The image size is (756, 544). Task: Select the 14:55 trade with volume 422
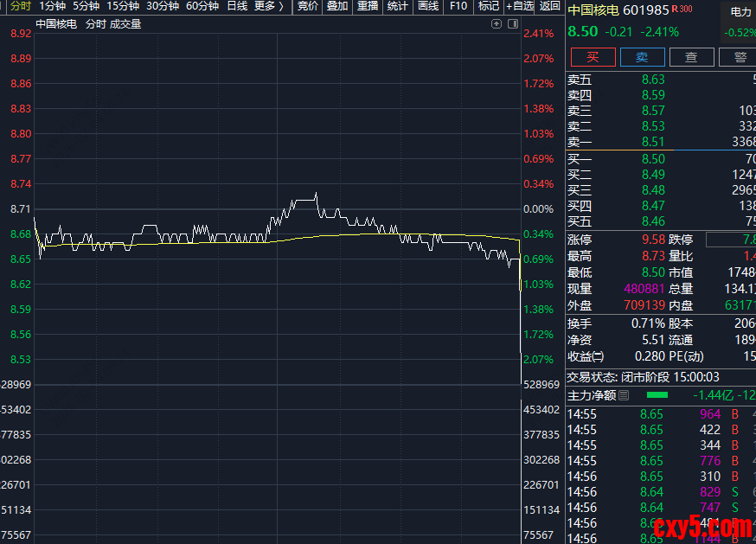point(661,430)
